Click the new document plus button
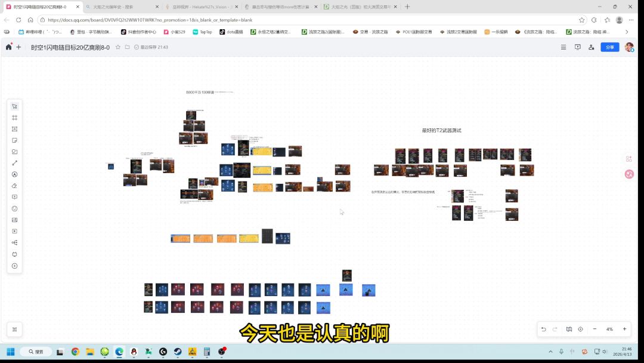The width and height of the screenshot is (644, 363). (18, 47)
